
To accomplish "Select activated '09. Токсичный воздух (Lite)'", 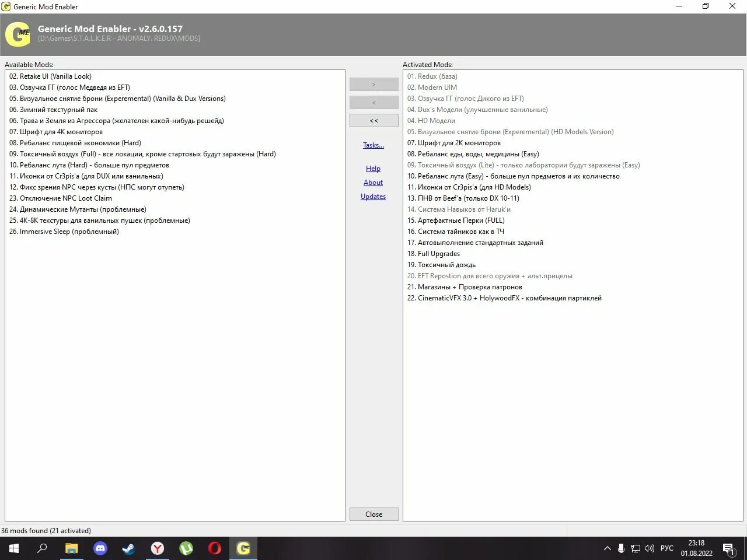I will [523, 165].
